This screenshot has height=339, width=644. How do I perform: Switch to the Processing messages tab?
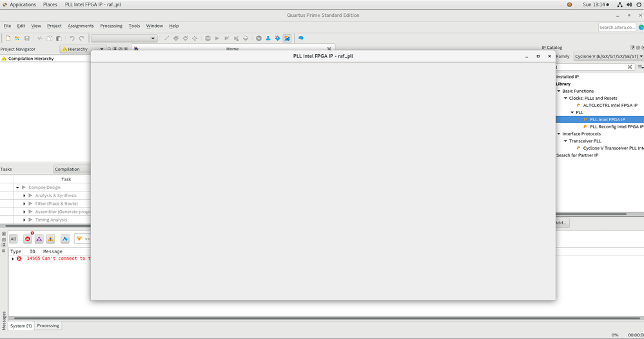click(48, 326)
